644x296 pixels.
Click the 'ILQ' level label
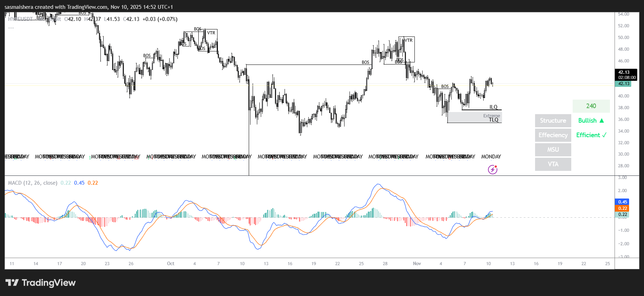click(493, 107)
